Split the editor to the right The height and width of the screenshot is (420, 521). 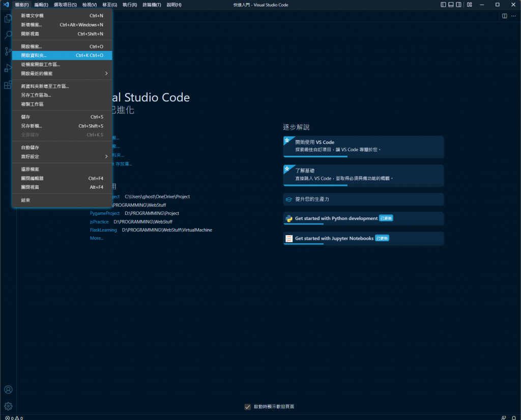504,16
